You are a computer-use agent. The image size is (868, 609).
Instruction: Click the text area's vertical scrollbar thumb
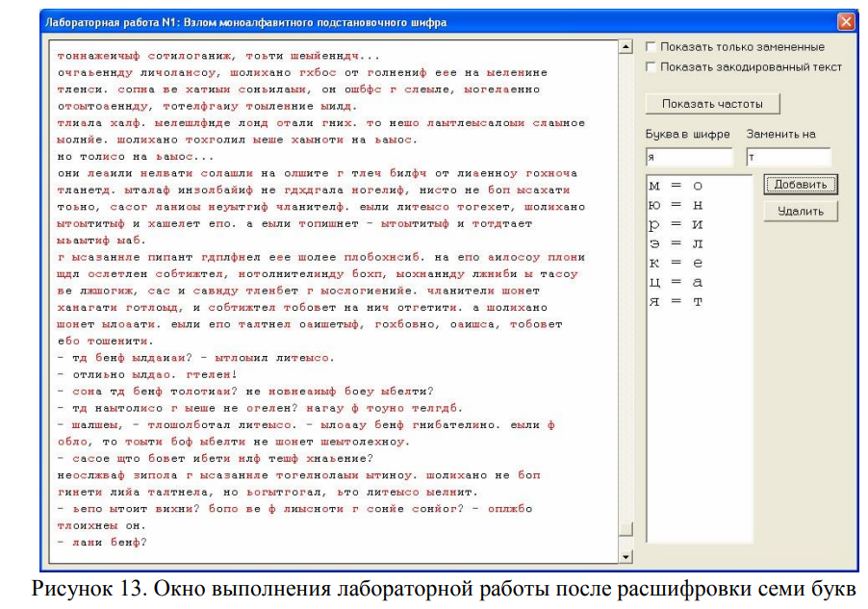(625, 529)
